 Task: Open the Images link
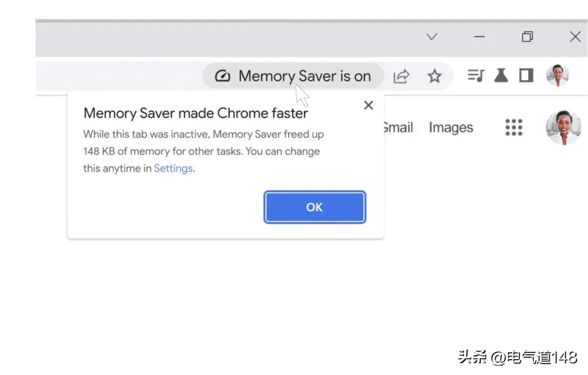click(451, 128)
